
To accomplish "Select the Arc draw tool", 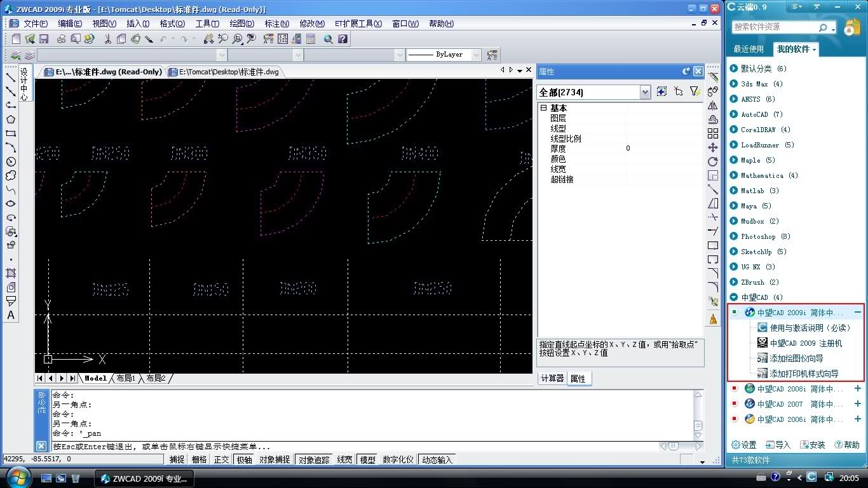I will (x=11, y=147).
